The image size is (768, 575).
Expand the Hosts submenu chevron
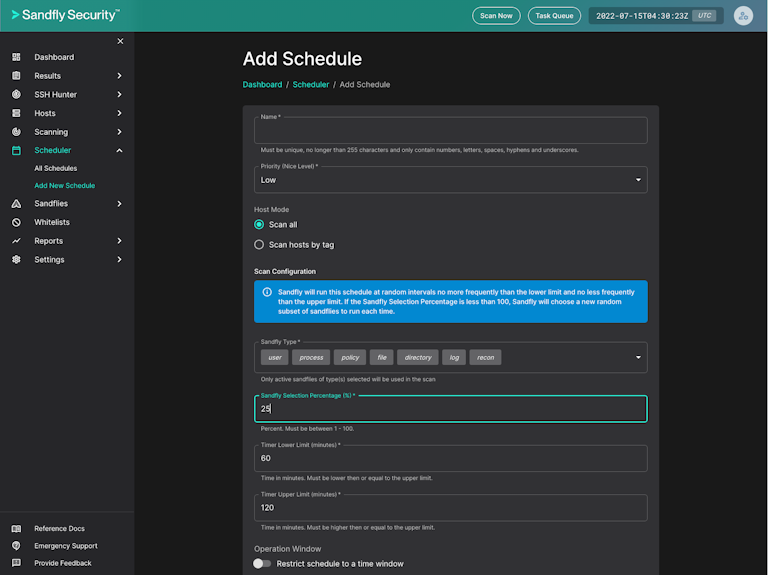coord(119,113)
